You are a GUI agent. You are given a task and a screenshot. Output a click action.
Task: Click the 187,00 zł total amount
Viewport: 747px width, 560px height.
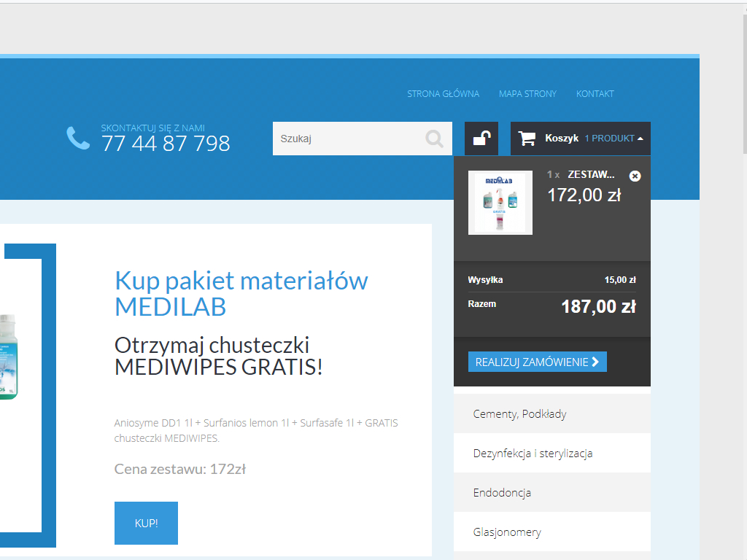coord(598,307)
